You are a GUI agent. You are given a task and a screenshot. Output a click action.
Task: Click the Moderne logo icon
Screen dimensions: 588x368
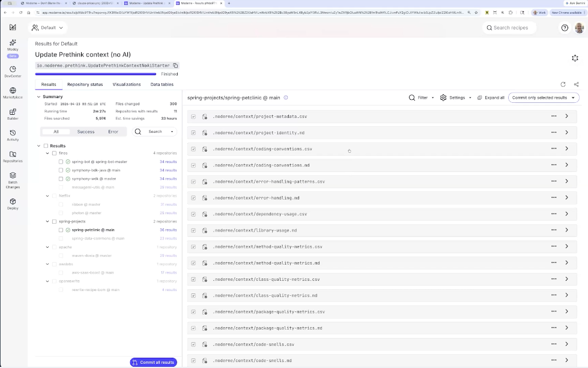(13, 28)
